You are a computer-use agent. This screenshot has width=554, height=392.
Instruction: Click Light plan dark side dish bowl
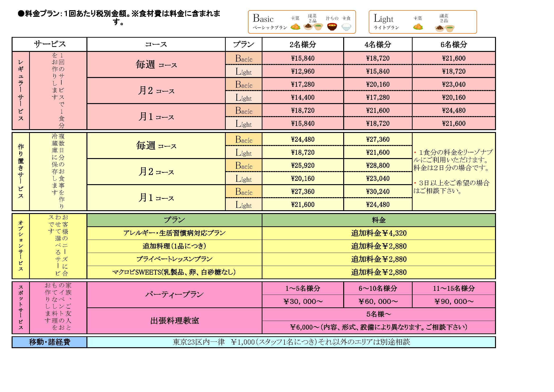[440, 28]
